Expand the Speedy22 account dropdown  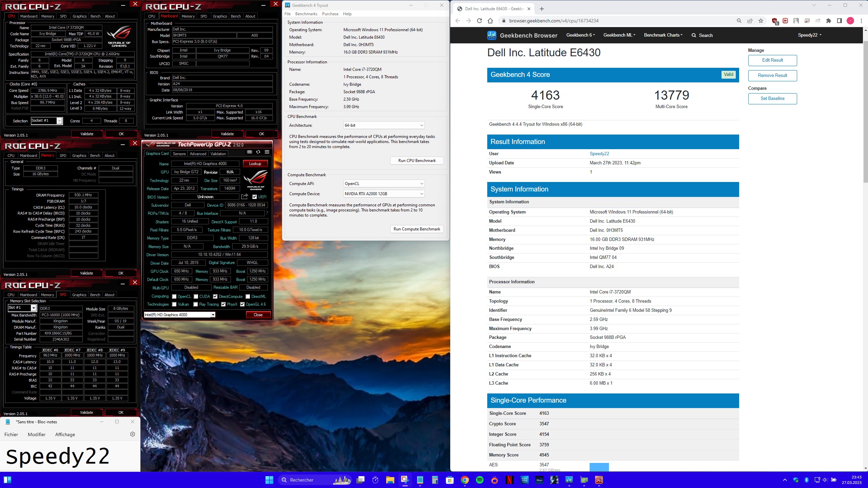pos(809,35)
